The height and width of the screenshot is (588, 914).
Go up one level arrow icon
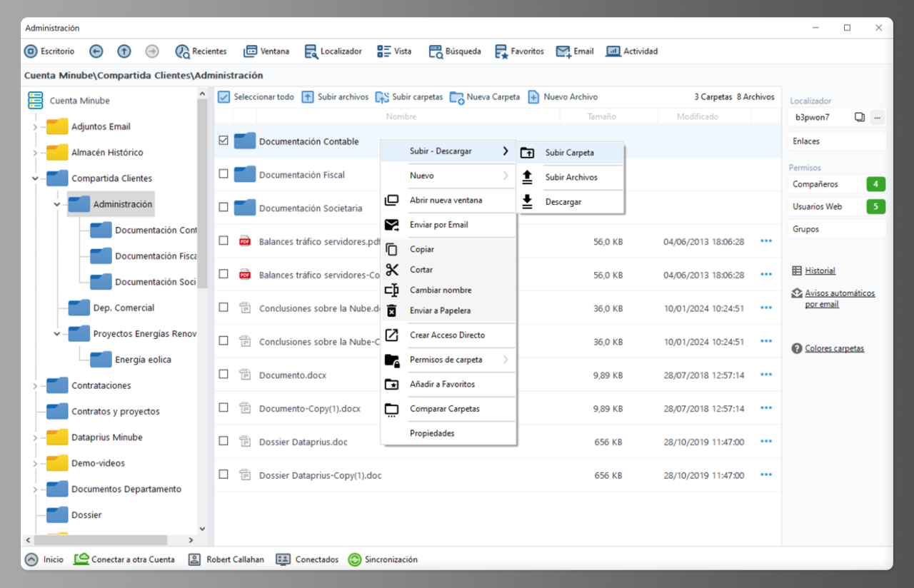pyautogui.click(x=124, y=51)
